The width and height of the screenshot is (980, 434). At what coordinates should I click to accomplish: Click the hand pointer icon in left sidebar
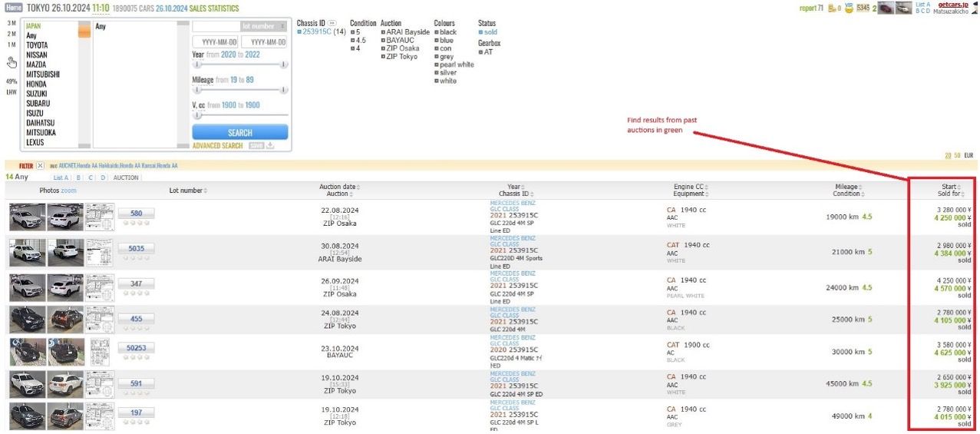pos(12,63)
